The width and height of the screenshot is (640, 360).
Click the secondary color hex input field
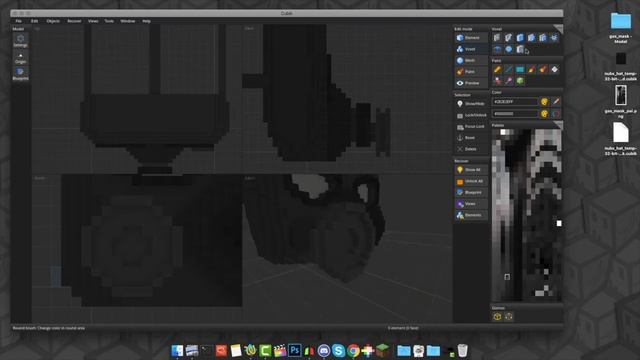click(515, 114)
